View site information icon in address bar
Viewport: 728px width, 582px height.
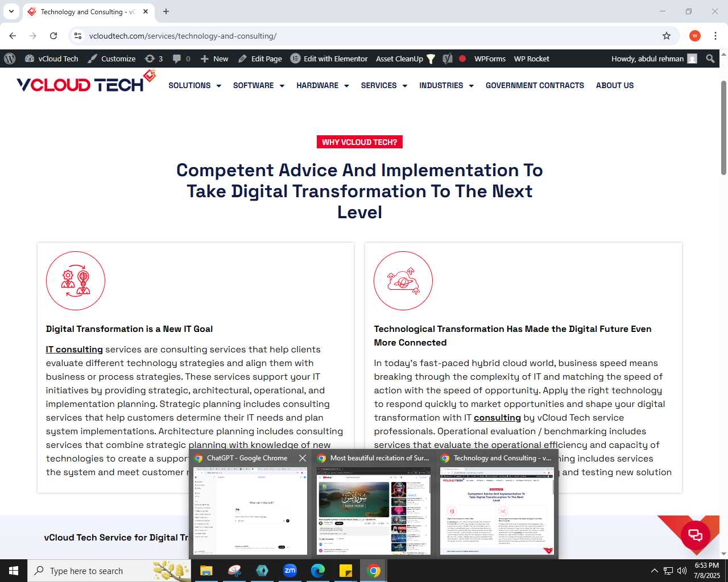(x=78, y=36)
